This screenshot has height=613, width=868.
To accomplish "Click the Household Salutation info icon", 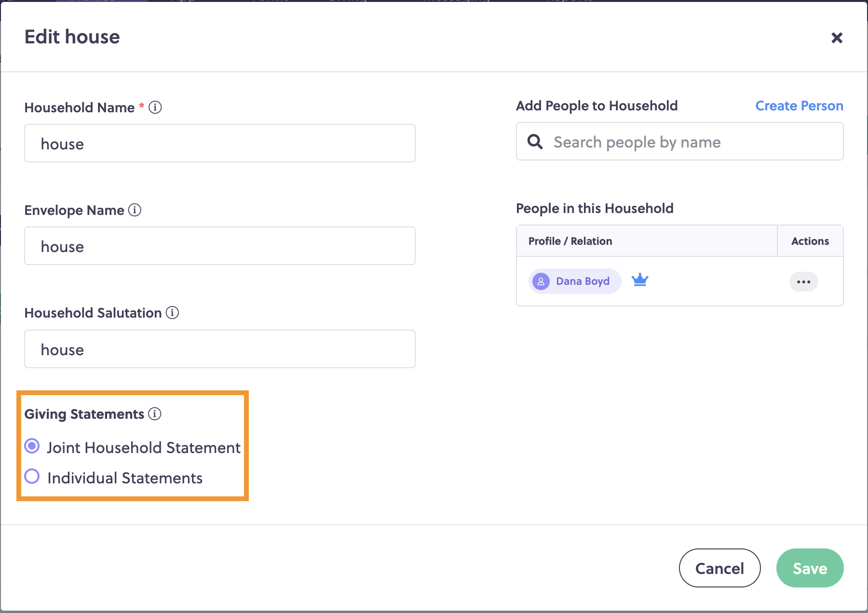I will 173,313.
